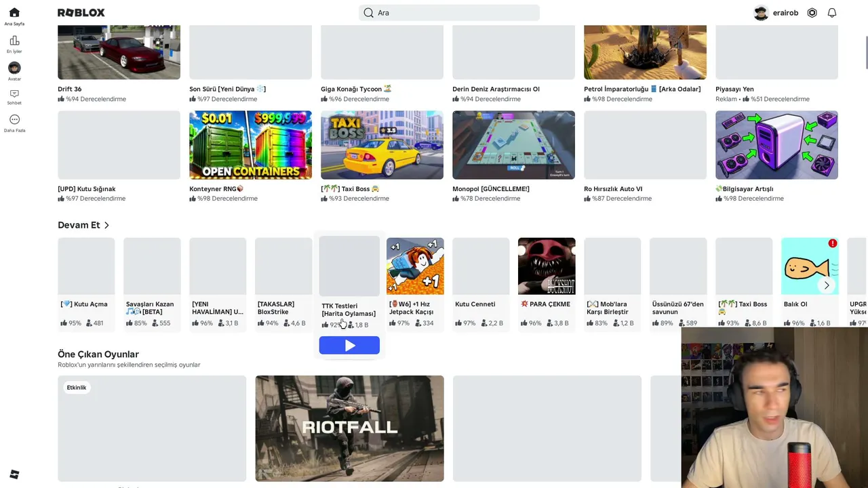Viewport: 868px width, 488px height.
Task: Open the RIOTFALL featured game banner
Action: coord(349,428)
